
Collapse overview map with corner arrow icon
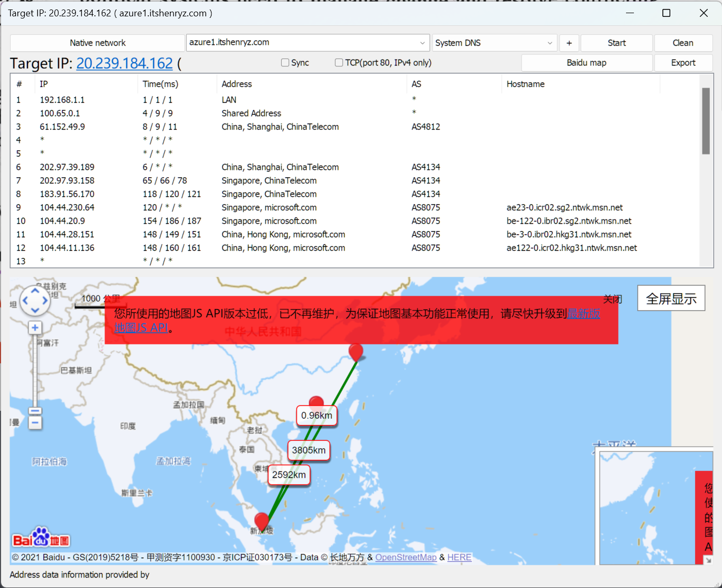[708, 560]
